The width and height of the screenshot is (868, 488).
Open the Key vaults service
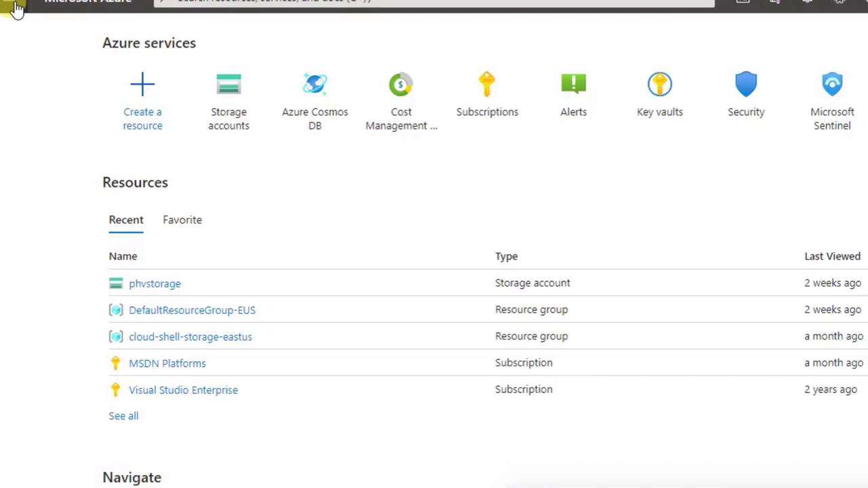point(660,95)
